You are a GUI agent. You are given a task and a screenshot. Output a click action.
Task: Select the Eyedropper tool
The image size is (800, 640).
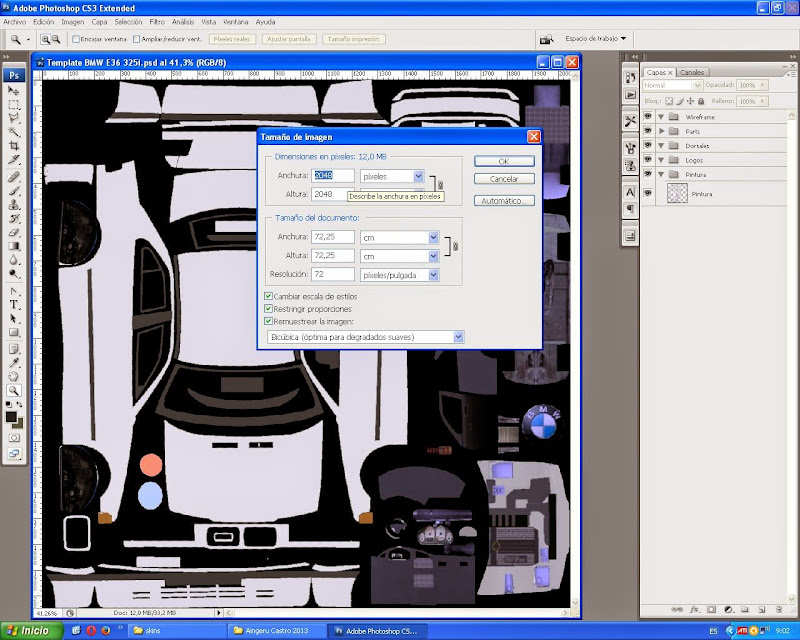[x=14, y=363]
